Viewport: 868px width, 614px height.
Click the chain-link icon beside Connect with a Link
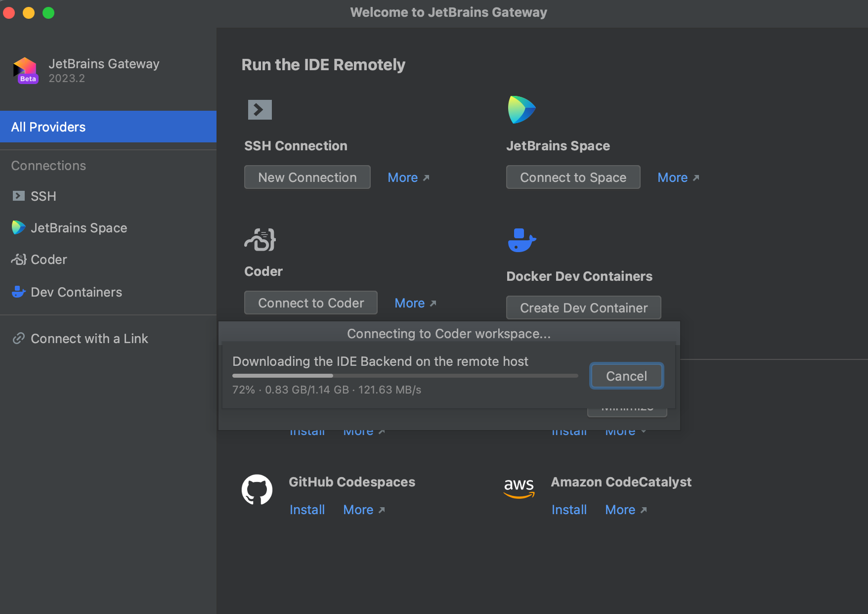(x=19, y=338)
